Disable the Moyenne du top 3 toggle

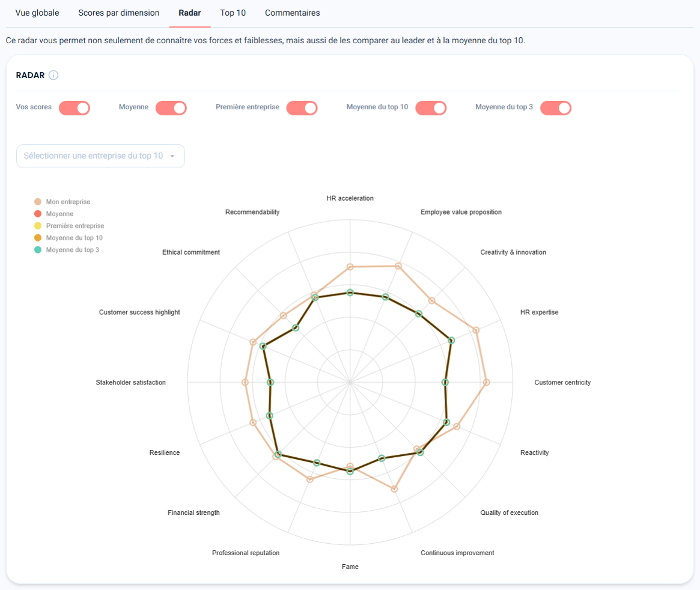pyautogui.click(x=556, y=108)
